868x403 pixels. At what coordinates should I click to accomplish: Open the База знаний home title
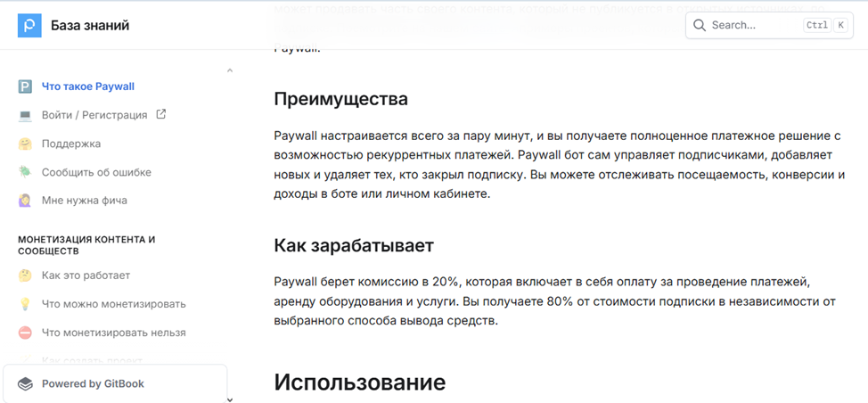[x=90, y=26]
